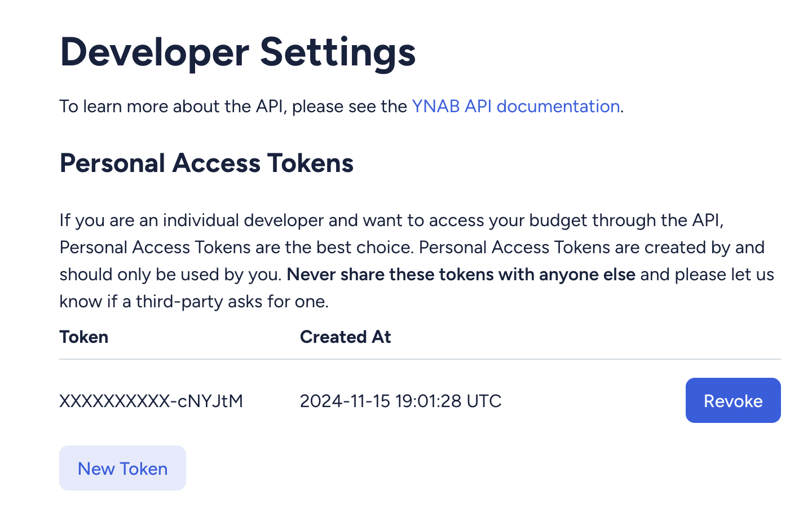The width and height of the screenshot is (812, 512).
Task: Click 'Personal Access Tokens are the best choice' sentence
Action: [237, 248]
